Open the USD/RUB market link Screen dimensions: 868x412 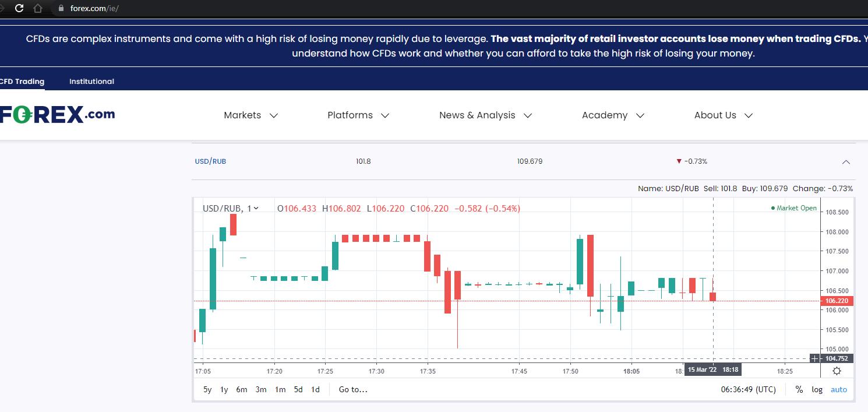[210, 161]
